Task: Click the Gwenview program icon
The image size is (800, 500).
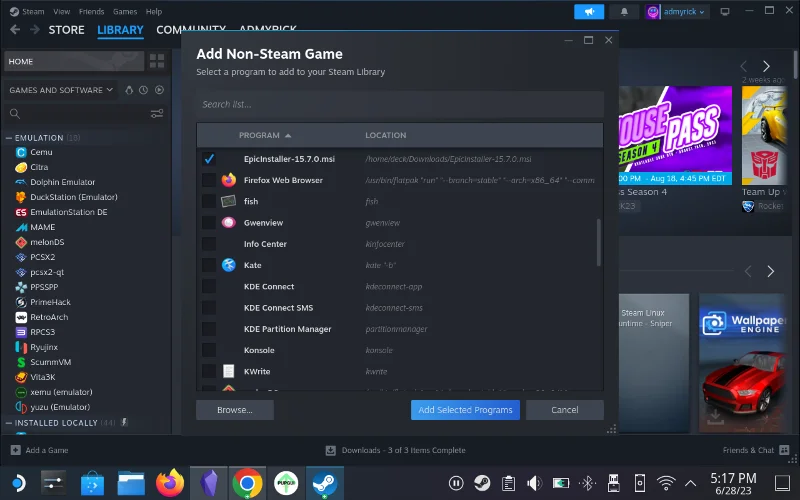Action: (229, 222)
